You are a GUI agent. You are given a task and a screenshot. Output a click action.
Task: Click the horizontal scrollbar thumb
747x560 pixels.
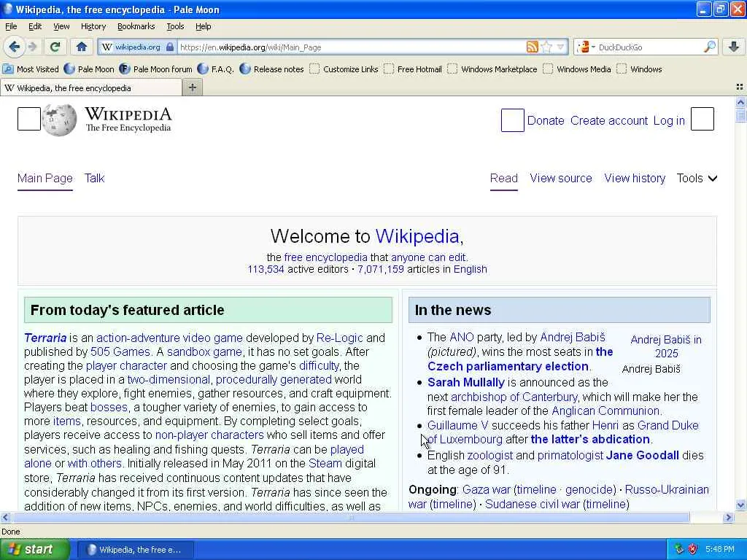[x=351, y=517]
